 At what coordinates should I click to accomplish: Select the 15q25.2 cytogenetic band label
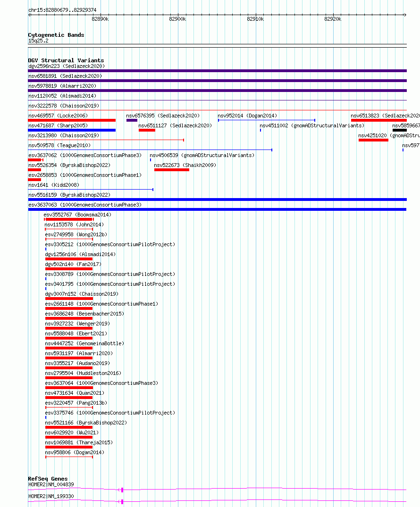38,41
